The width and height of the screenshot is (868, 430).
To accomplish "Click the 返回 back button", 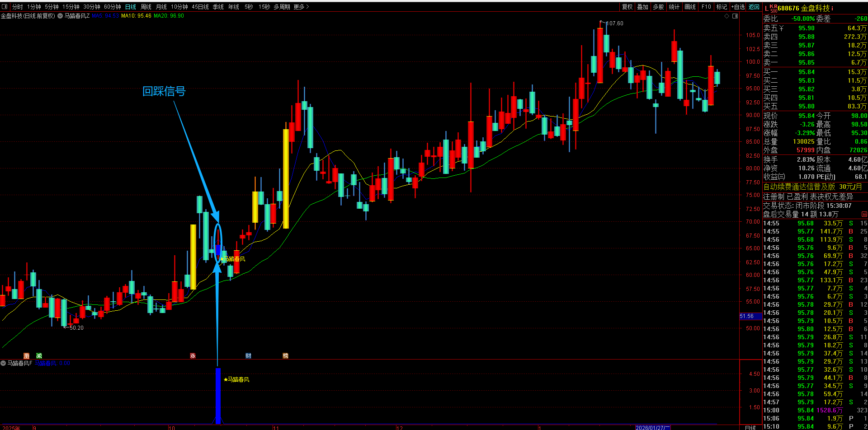I will pos(754,7).
